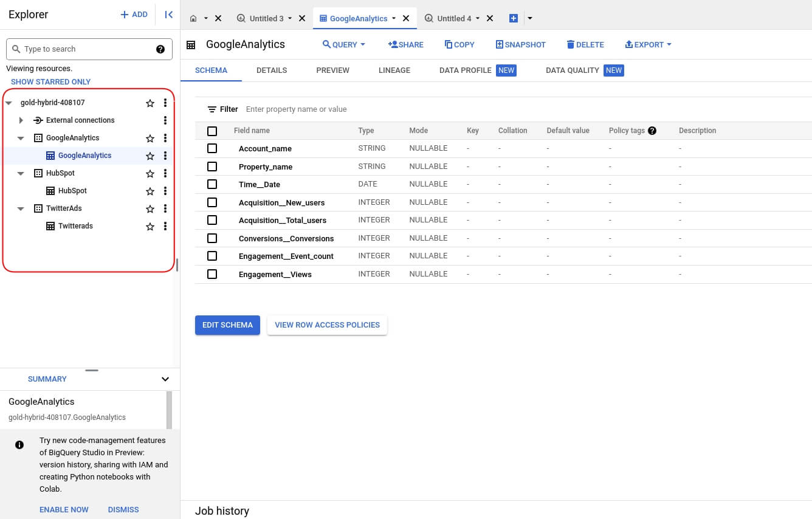Open the Query tool for GoogleAnalytics table
This screenshot has width=812, height=519.
[x=343, y=44]
